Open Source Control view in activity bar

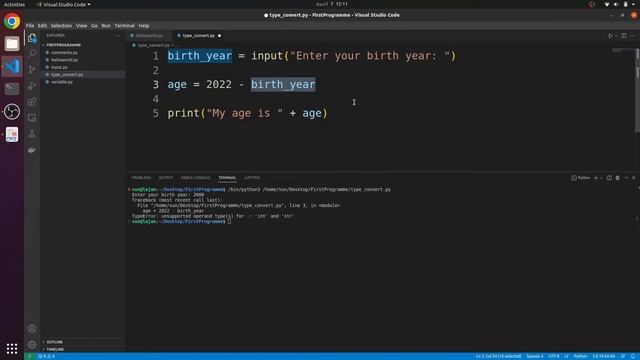pyautogui.click(x=32, y=69)
